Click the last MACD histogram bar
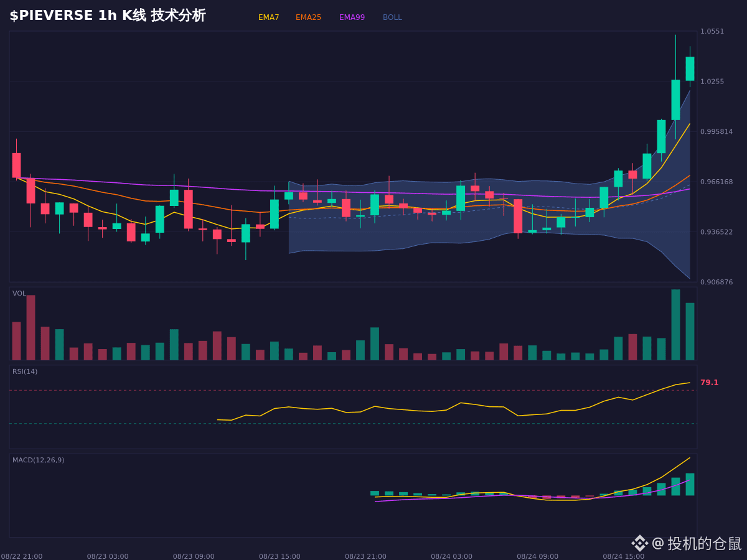 (690, 484)
